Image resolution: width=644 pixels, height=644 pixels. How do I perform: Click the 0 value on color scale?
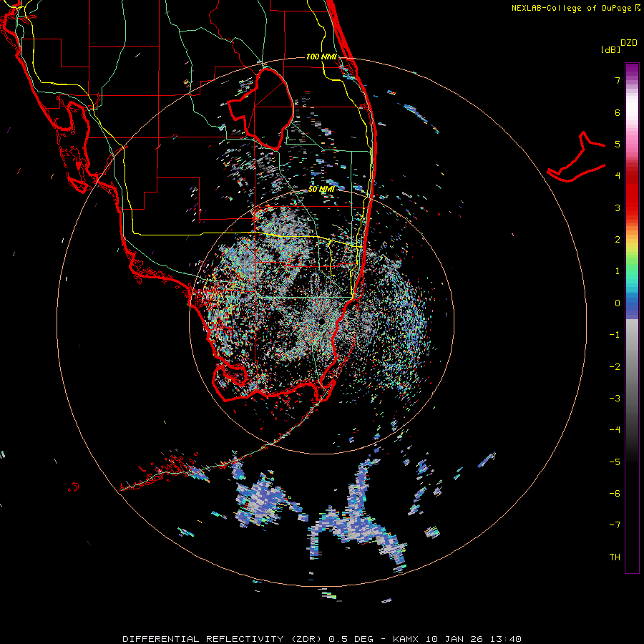tap(618, 303)
